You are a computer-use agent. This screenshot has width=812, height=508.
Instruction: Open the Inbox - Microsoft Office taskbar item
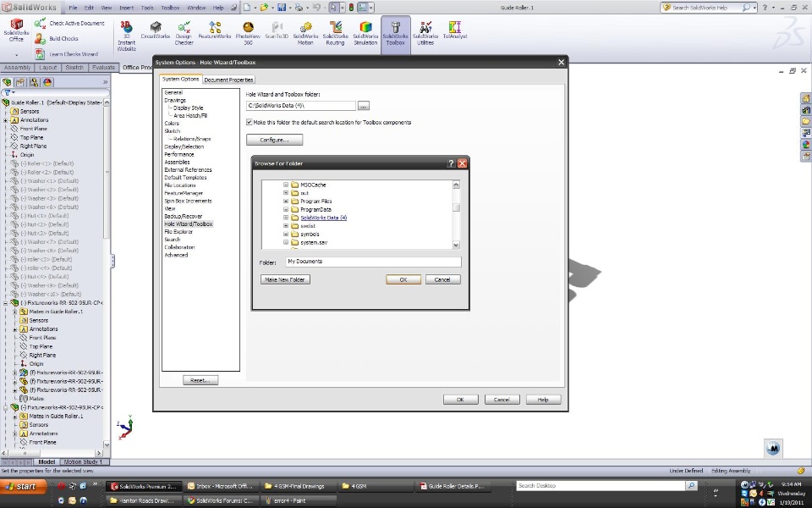pos(221,486)
